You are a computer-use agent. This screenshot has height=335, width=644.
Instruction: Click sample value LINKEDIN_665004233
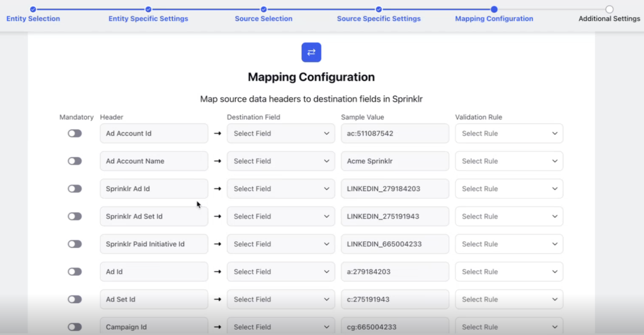pos(395,244)
